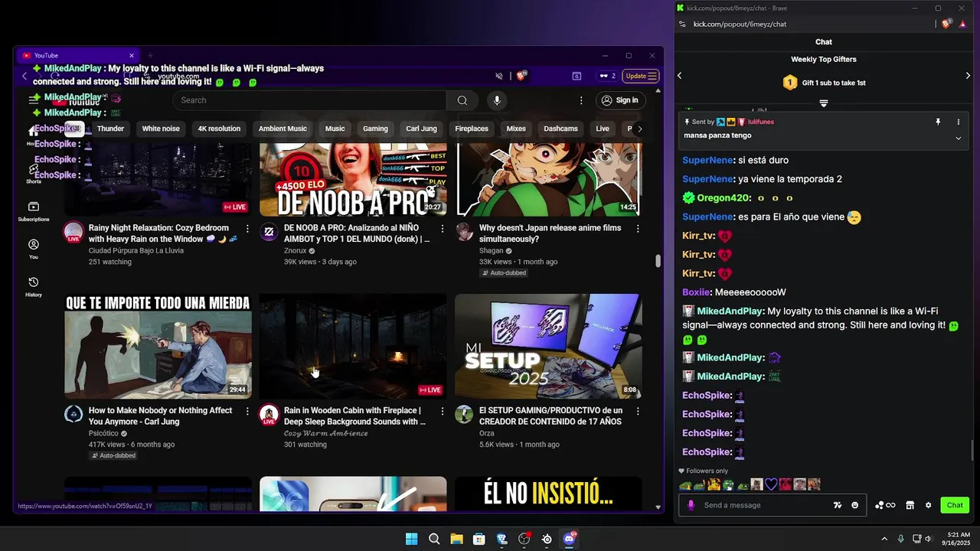Viewport: 980px width, 551px height.
Task: Open options menu on pinned message
Action: 958,122
